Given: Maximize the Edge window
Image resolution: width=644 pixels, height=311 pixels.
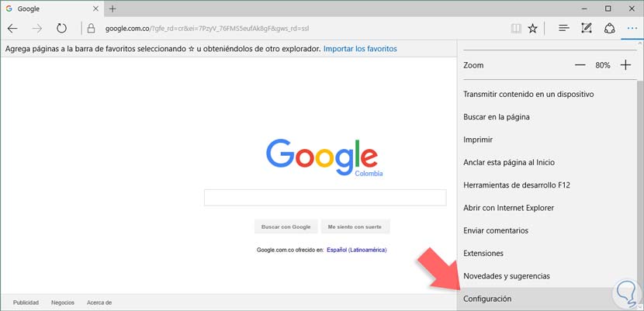Looking at the screenshot, I should tap(608, 9).
